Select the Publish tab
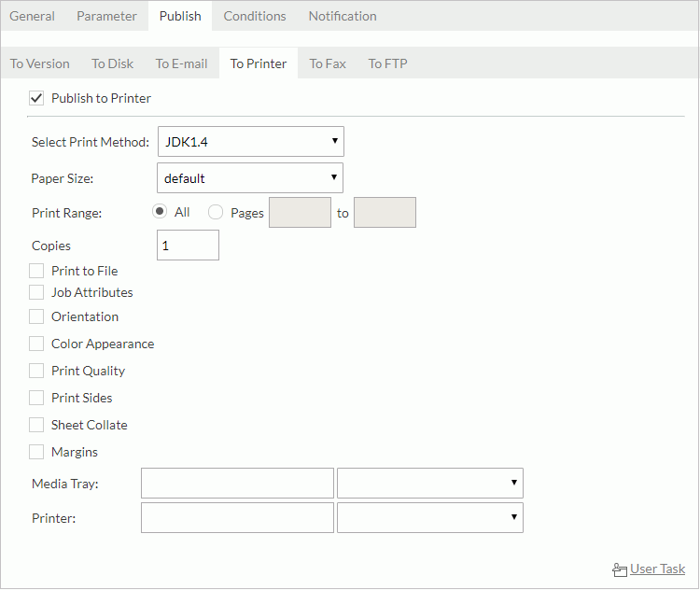 180,16
